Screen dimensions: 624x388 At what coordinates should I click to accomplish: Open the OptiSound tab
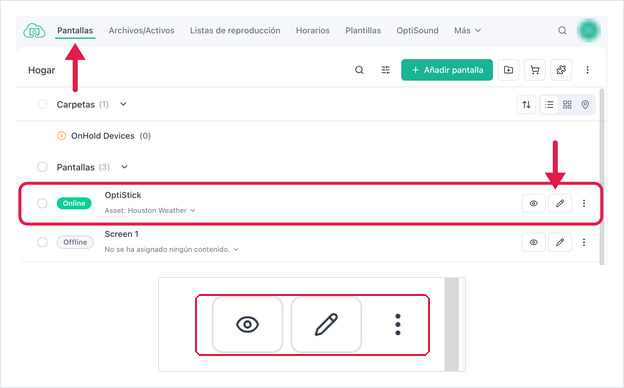click(x=417, y=30)
